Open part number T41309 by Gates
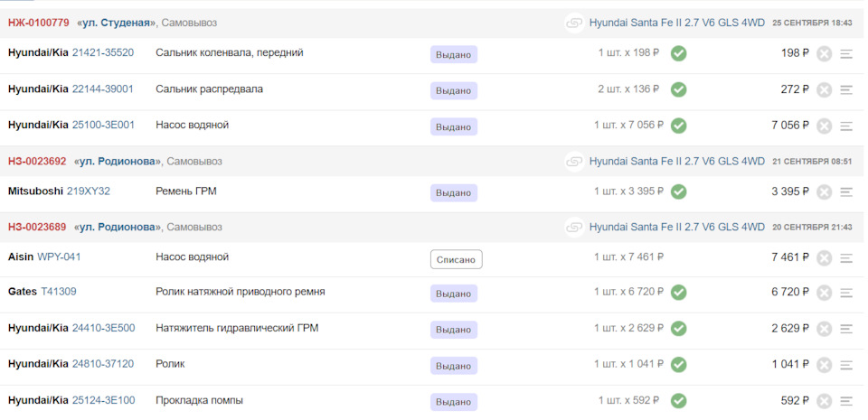Screen dimensions: 868x420 point(59,292)
